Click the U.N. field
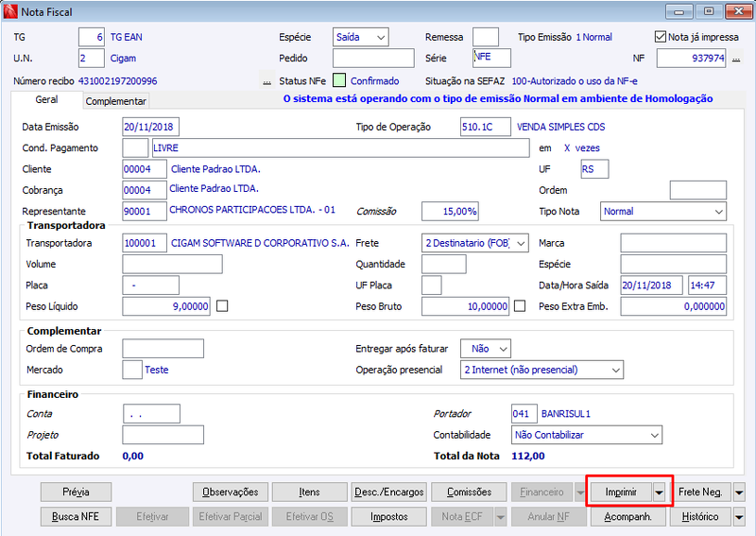The height and width of the screenshot is (536, 756). pos(92,59)
